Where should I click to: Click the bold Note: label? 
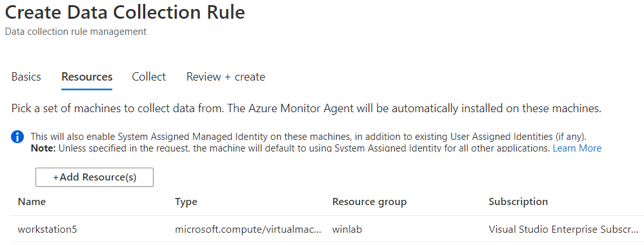pos(43,148)
